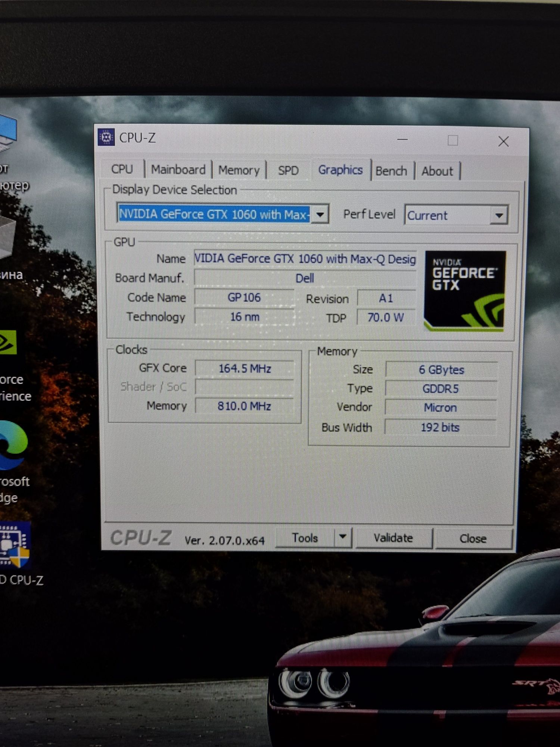Click the NVIDIA GeForce GTX logo
560x747 pixels.
click(x=465, y=291)
